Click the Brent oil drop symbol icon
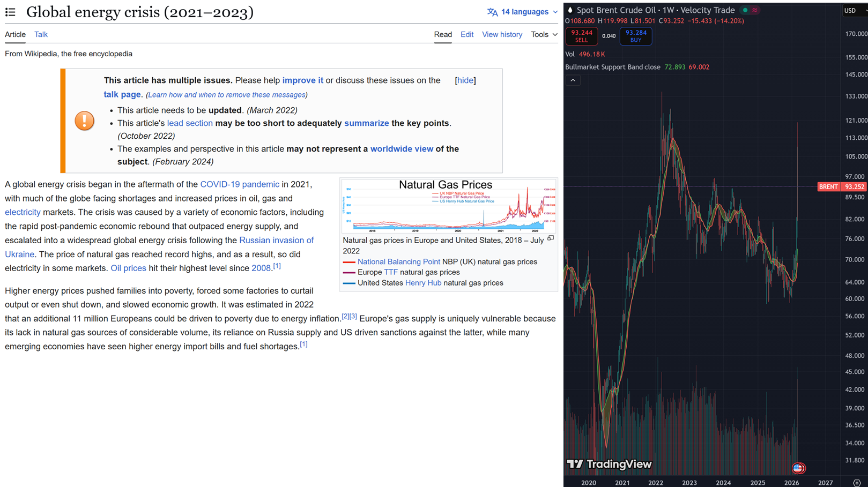 570,10
